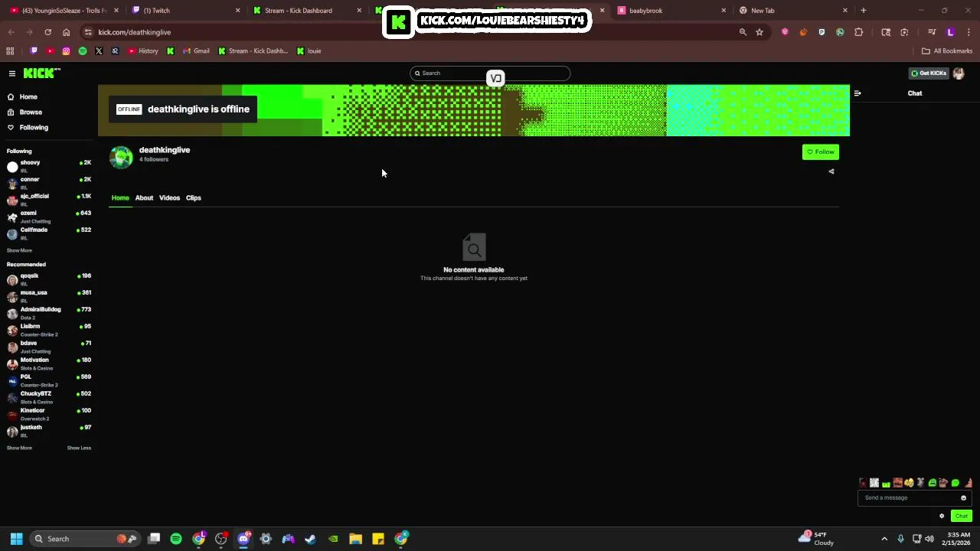Viewport: 980px width, 551px height.
Task: Open the emoji picker in chat input
Action: point(963,498)
